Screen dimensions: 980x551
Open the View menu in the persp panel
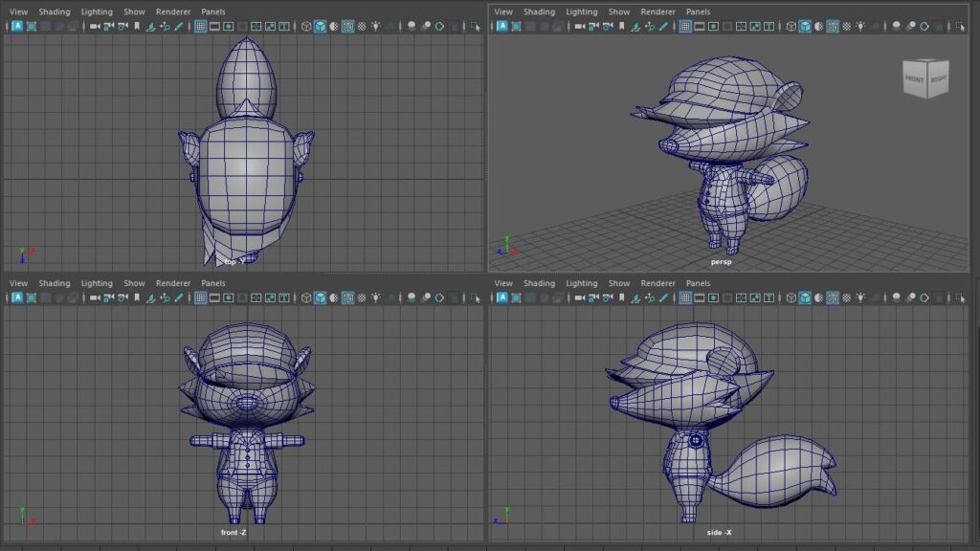[503, 11]
